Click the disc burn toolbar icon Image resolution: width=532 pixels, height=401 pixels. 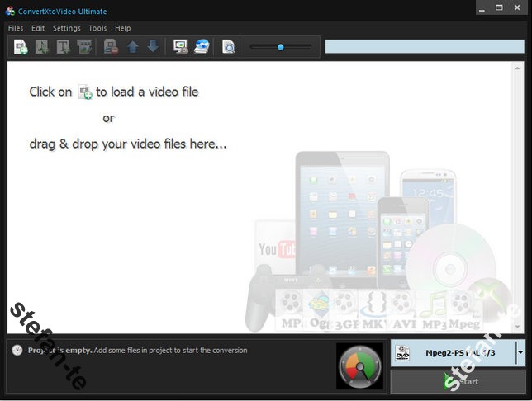pos(202,47)
